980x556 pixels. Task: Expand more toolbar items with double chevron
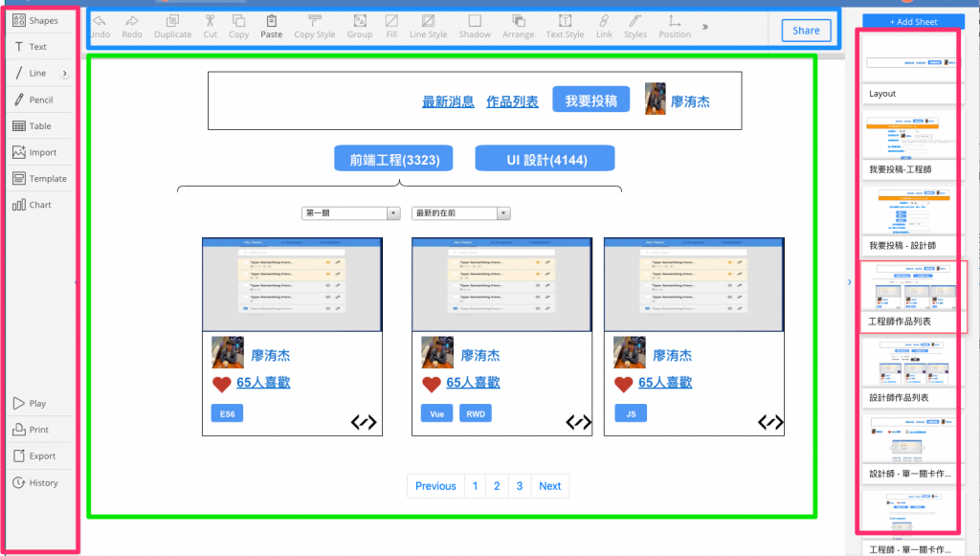[x=705, y=27]
